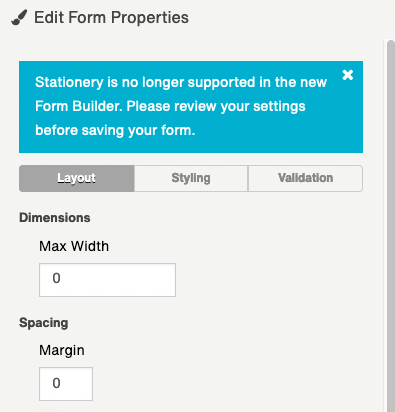
Task: Click 'before saving your form' banner line
Action: 115,130
